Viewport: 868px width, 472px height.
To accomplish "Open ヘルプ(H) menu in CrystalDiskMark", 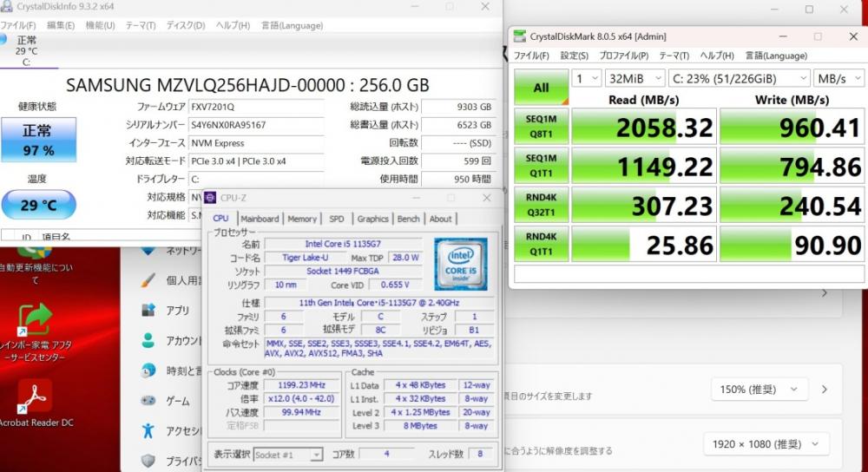I will pyautogui.click(x=717, y=56).
